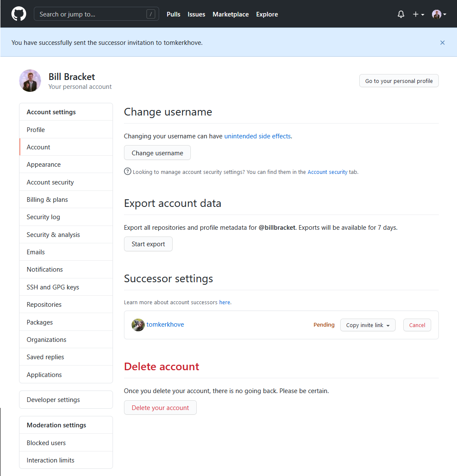Open Security & analysis settings

coord(66,235)
